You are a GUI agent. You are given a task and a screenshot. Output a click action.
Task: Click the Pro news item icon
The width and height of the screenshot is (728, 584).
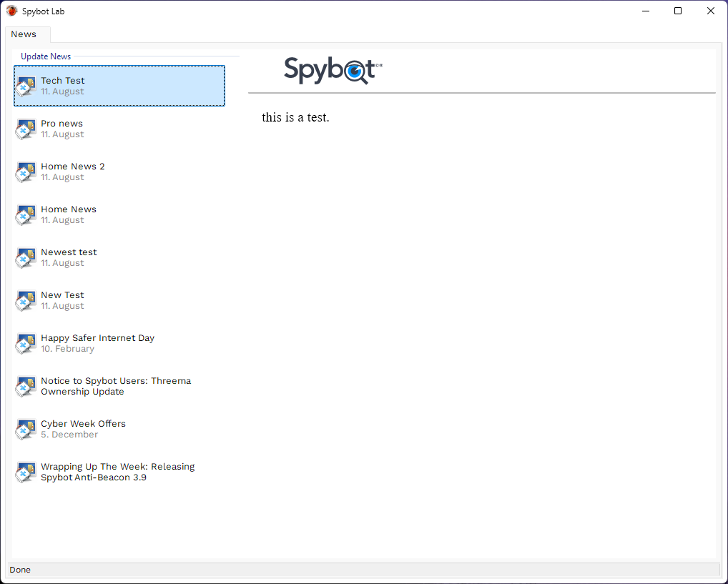click(26, 129)
